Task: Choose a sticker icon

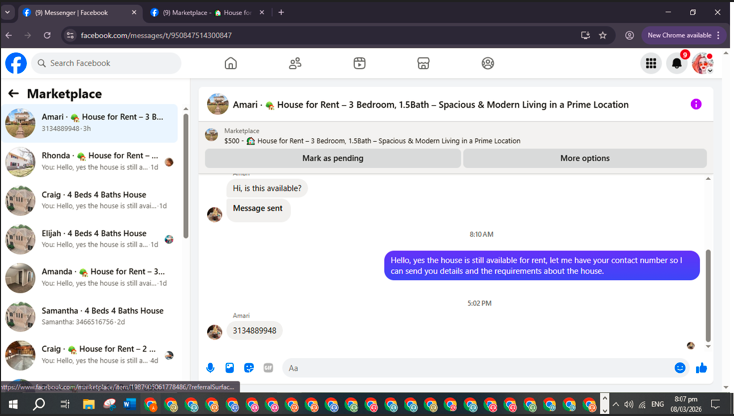Action: pos(249,368)
